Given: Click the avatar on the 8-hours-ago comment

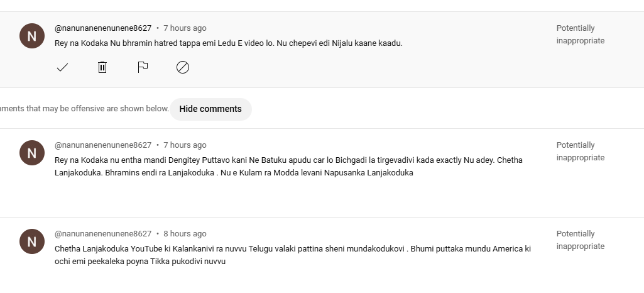Looking at the screenshot, I should tap(32, 241).
